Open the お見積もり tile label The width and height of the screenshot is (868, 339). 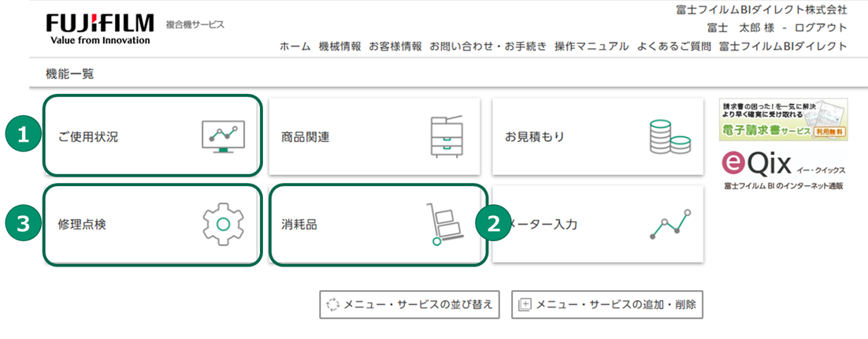point(535,136)
